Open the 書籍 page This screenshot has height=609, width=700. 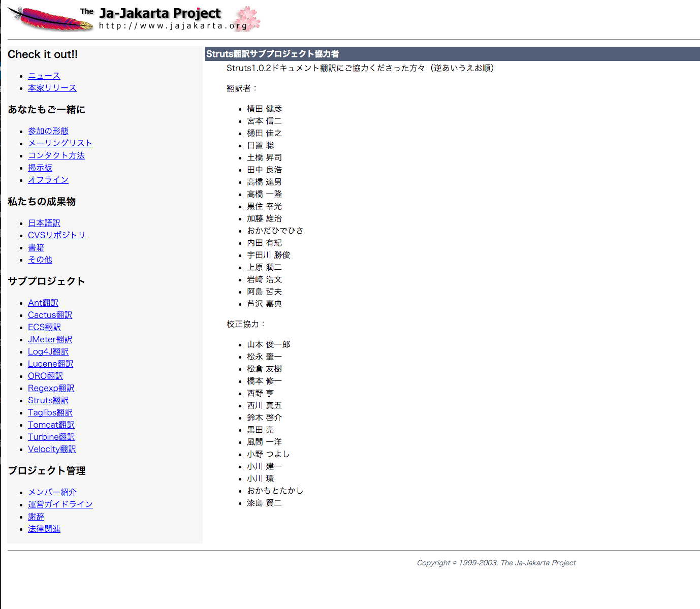(x=36, y=247)
